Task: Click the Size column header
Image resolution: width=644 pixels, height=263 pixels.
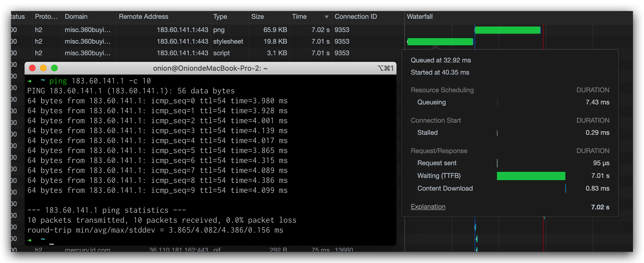Action: point(257,17)
